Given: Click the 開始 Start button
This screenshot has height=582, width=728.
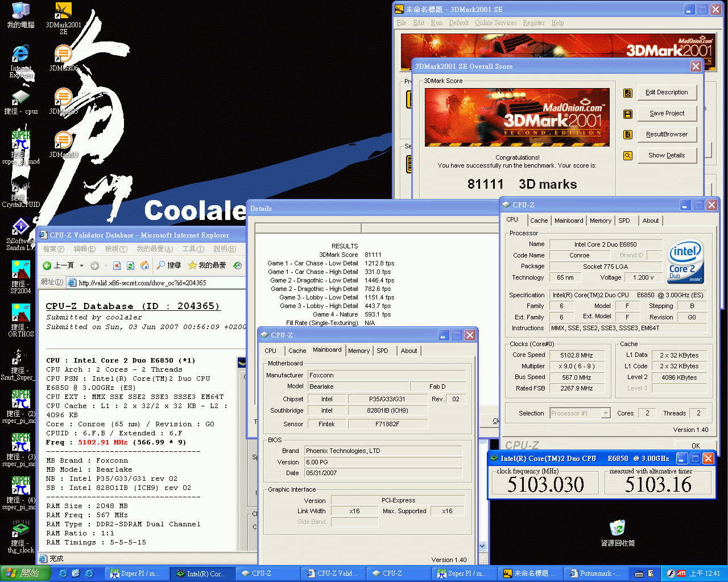Looking at the screenshot, I should pyautogui.click(x=26, y=573).
